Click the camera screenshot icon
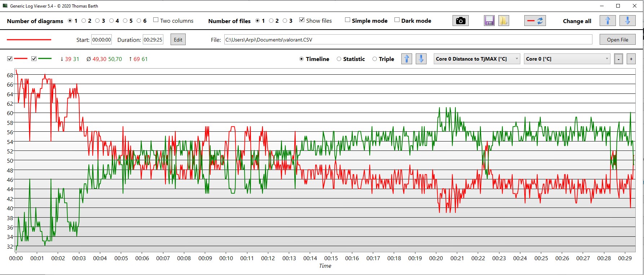Image resolution: width=644 pixels, height=275 pixels. point(460,21)
